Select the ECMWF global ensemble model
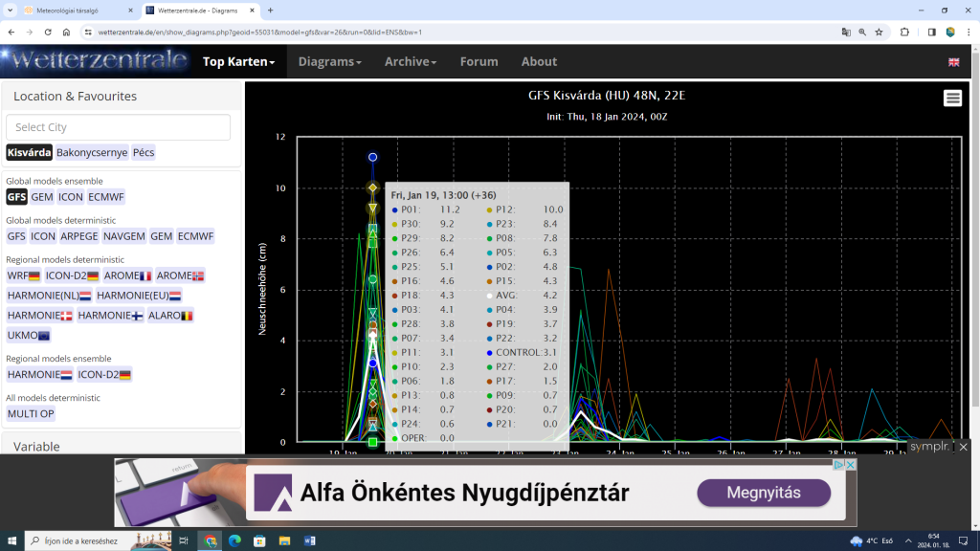Image resolution: width=980 pixels, height=551 pixels. 106,197
